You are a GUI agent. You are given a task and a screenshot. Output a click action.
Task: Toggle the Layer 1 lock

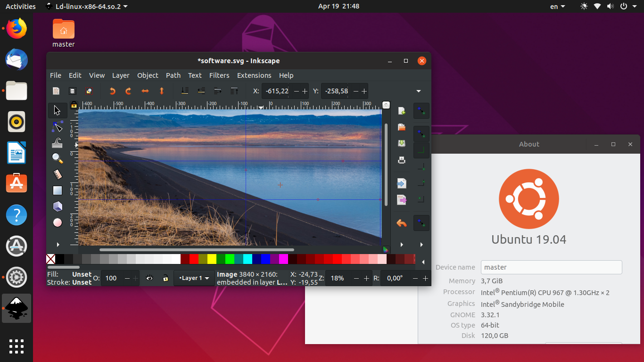pyautogui.click(x=165, y=278)
